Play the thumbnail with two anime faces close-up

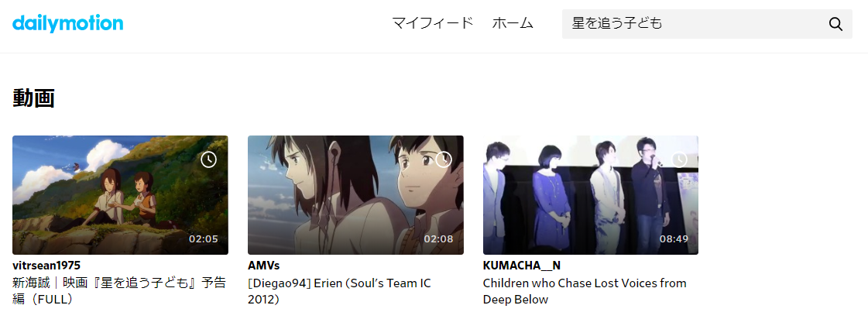click(355, 195)
